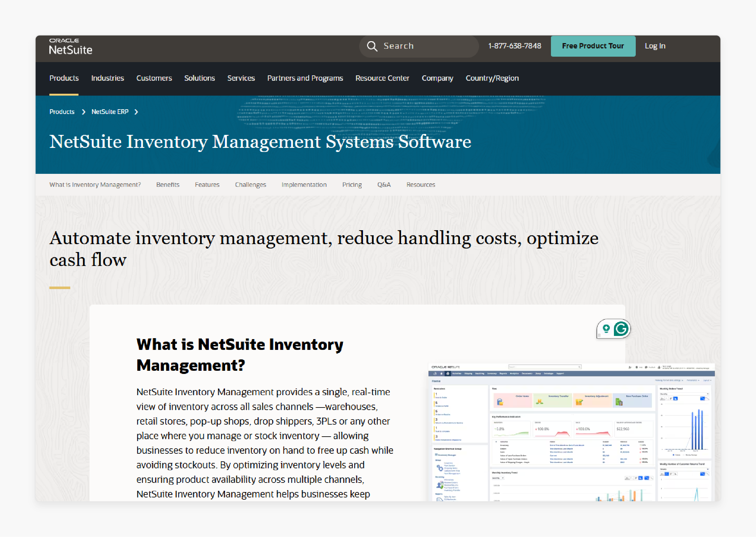The width and height of the screenshot is (756, 537).
Task: Open the Log In link
Action: pos(655,46)
